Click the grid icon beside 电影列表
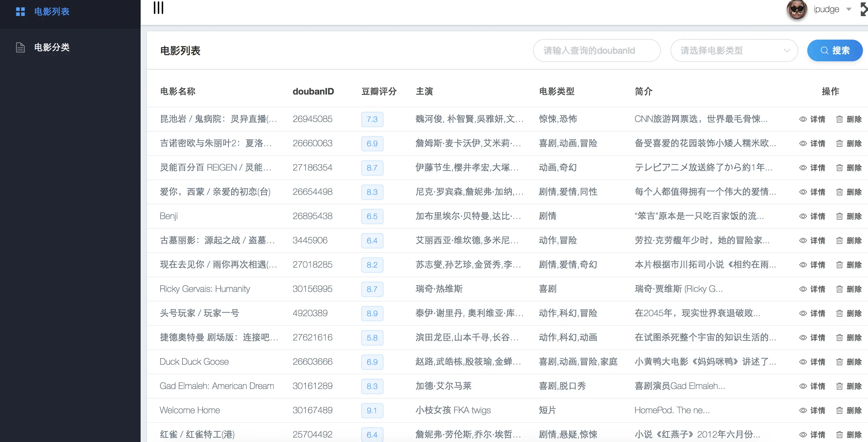The height and width of the screenshot is (442, 868). pos(20,11)
